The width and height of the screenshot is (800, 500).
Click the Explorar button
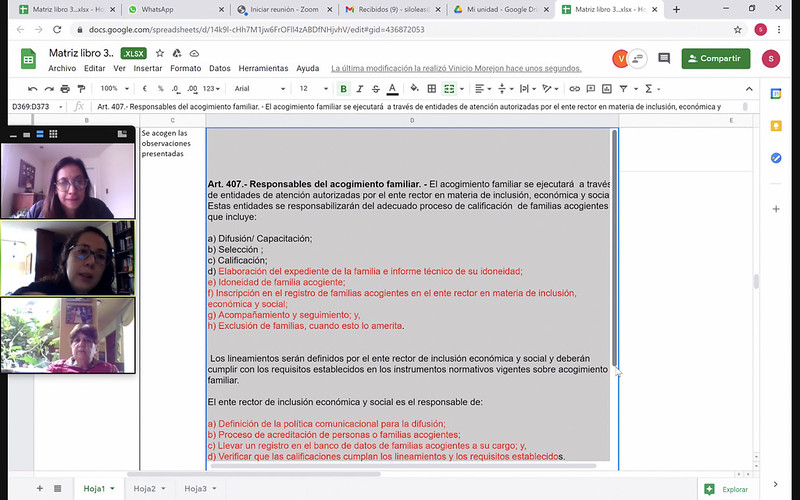727,489
